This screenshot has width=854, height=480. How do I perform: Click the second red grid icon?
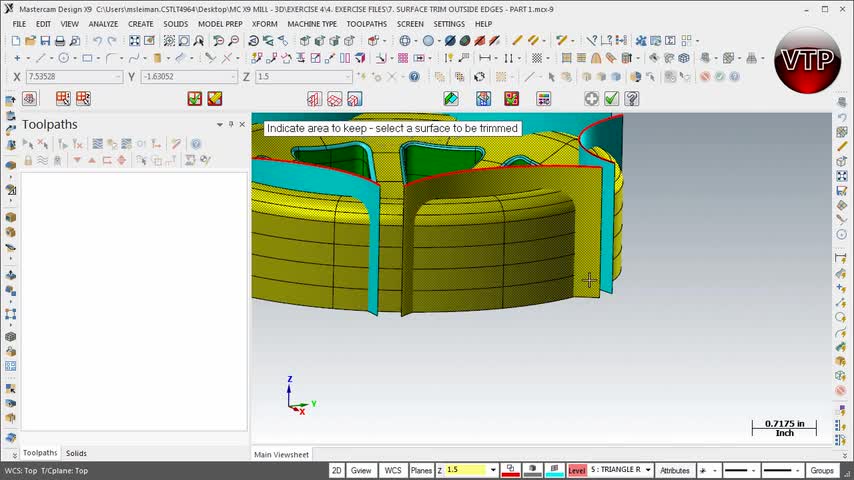[83, 99]
